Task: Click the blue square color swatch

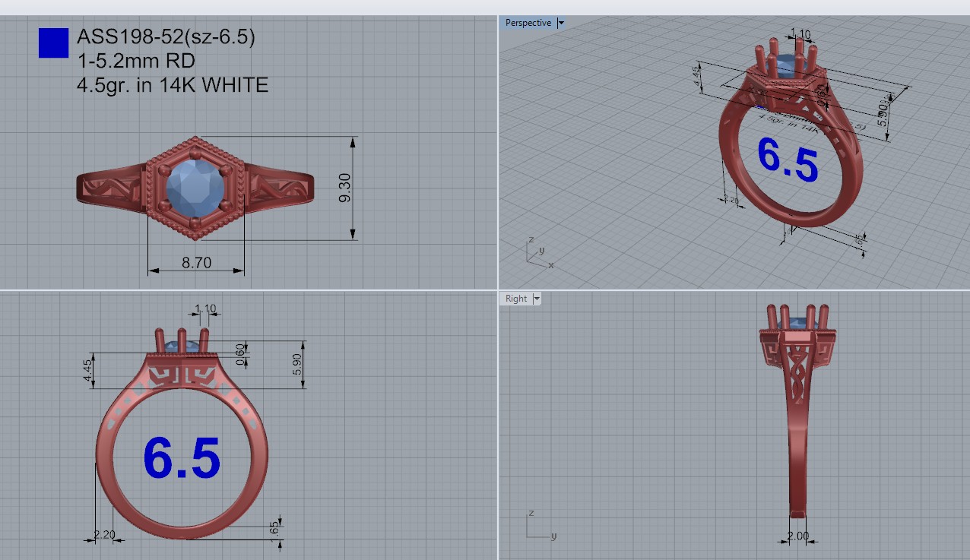Action: pos(53,43)
